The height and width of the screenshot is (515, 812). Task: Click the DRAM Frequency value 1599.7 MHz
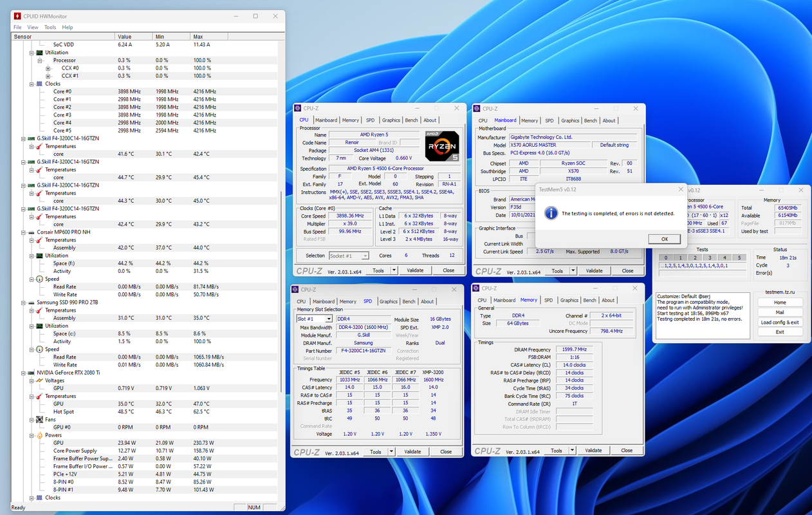click(x=575, y=350)
